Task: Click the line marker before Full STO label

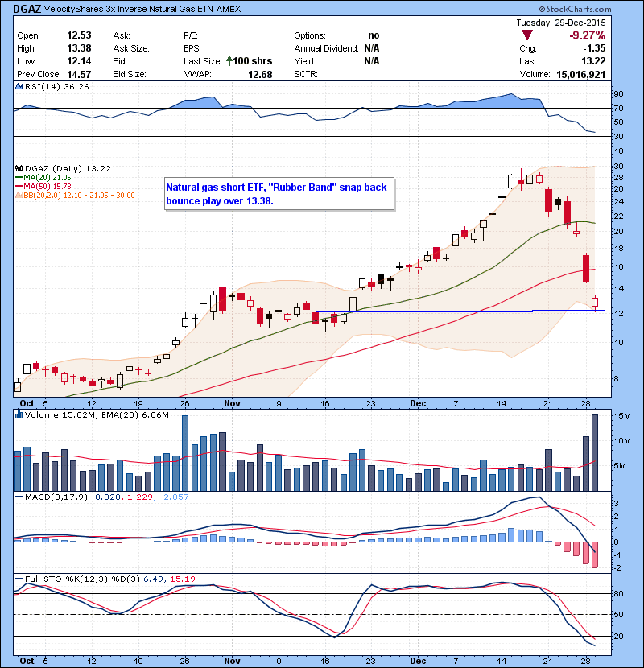Action: tap(19, 579)
